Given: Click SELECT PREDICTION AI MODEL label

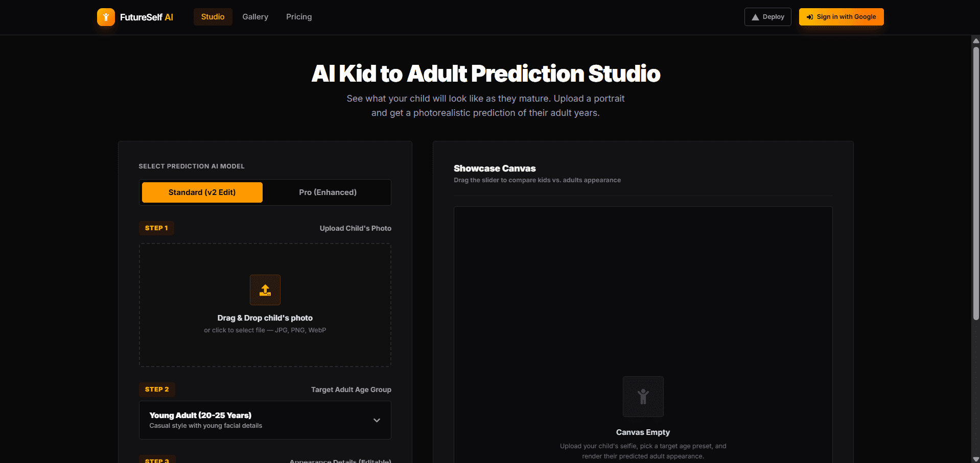Looking at the screenshot, I should 192,166.
